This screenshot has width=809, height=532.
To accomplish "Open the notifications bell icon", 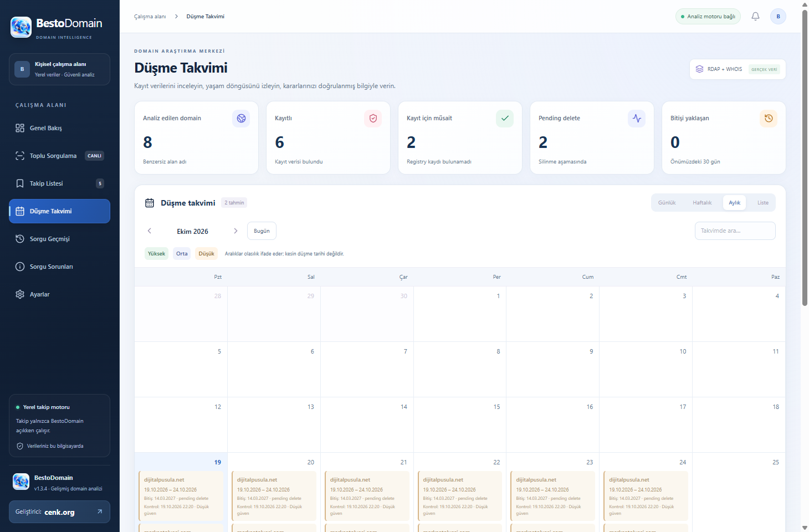I will (755, 17).
